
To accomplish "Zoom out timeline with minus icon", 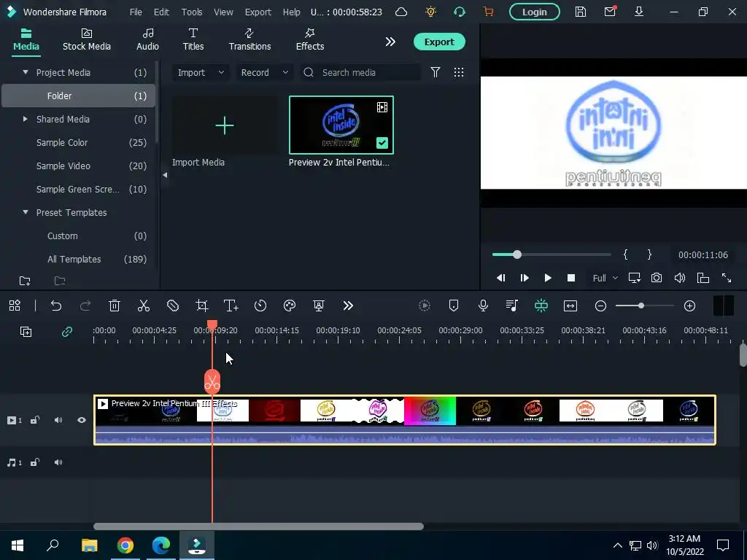I will tap(601, 306).
